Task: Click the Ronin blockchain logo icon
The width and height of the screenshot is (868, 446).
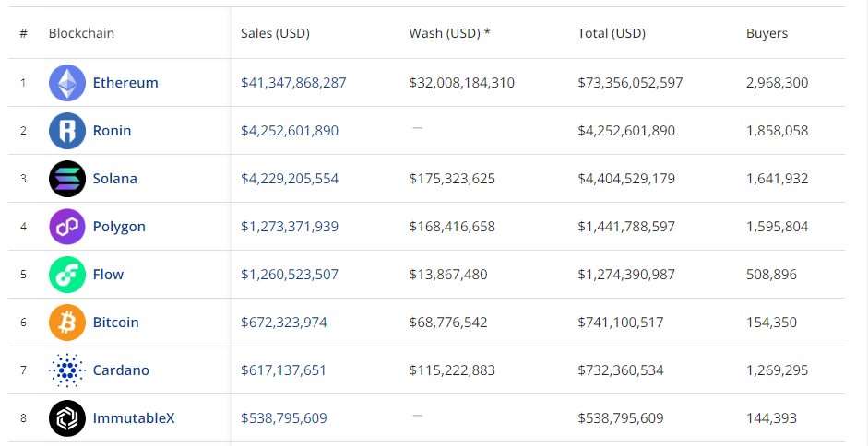Action: (x=67, y=131)
